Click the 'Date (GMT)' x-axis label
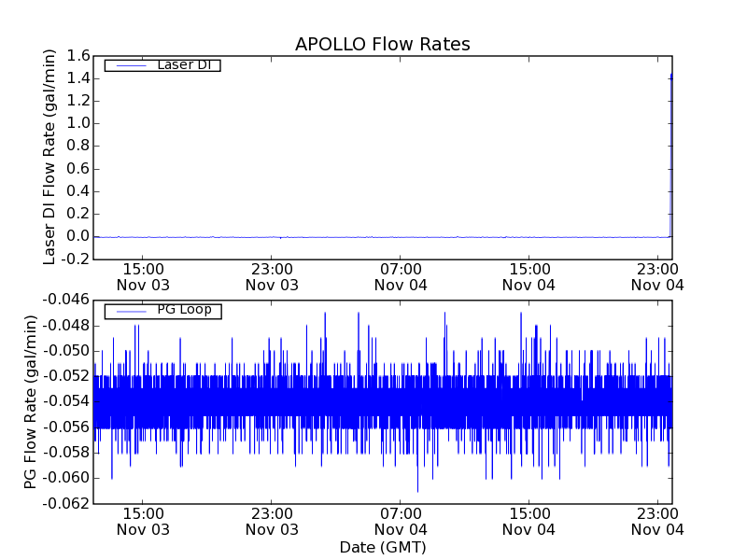747x560 pixels. 382,547
